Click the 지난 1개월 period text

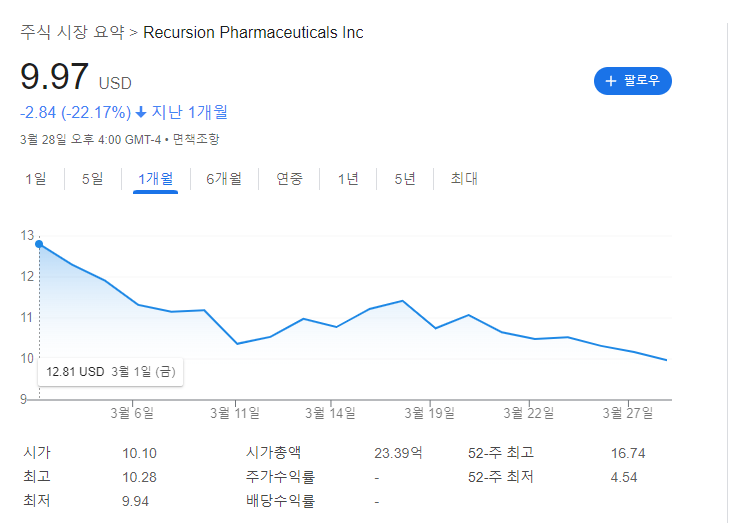point(189,113)
